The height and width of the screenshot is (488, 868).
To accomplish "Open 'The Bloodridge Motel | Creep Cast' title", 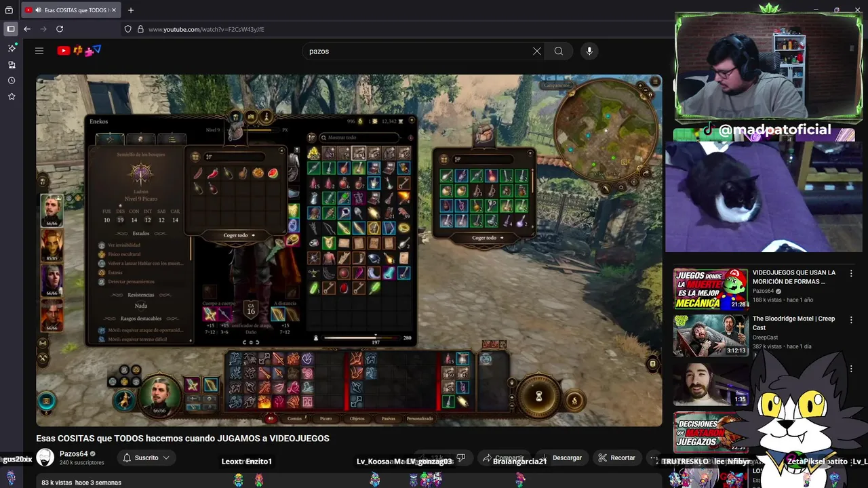I will click(793, 323).
